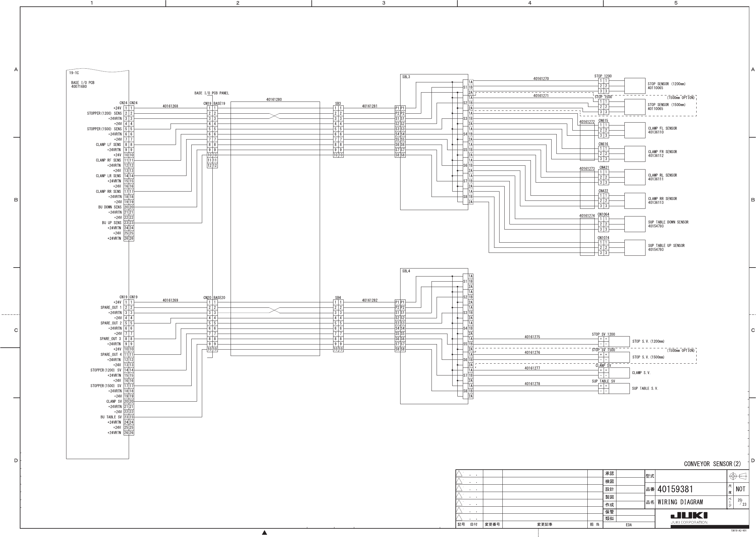Click the CN1064 connector label
Image resolution: width=756 pixels, height=537 pixels.
pos(603,214)
